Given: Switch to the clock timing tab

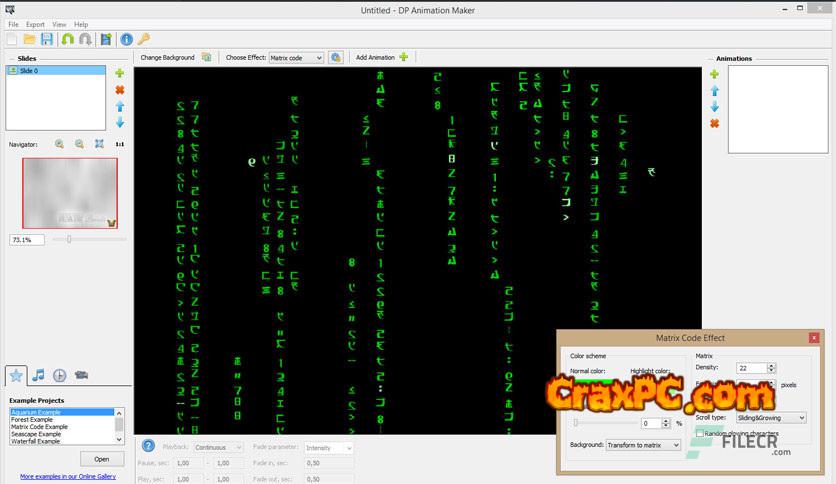Looking at the screenshot, I should tap(59, 375).
